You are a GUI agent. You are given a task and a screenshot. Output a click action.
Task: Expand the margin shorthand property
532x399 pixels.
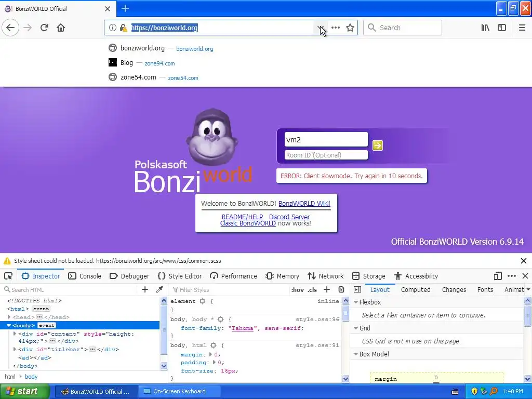(x=210, y=354)
